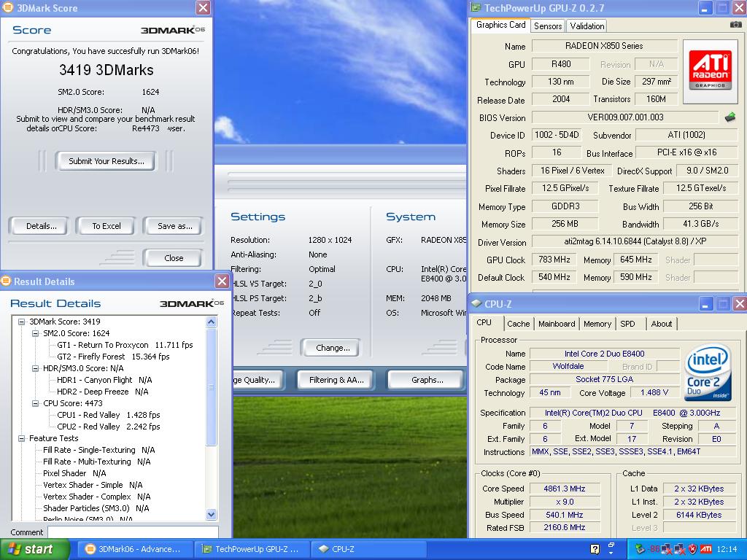Select the CPU2 - Red Valley row

coord(109,427)
